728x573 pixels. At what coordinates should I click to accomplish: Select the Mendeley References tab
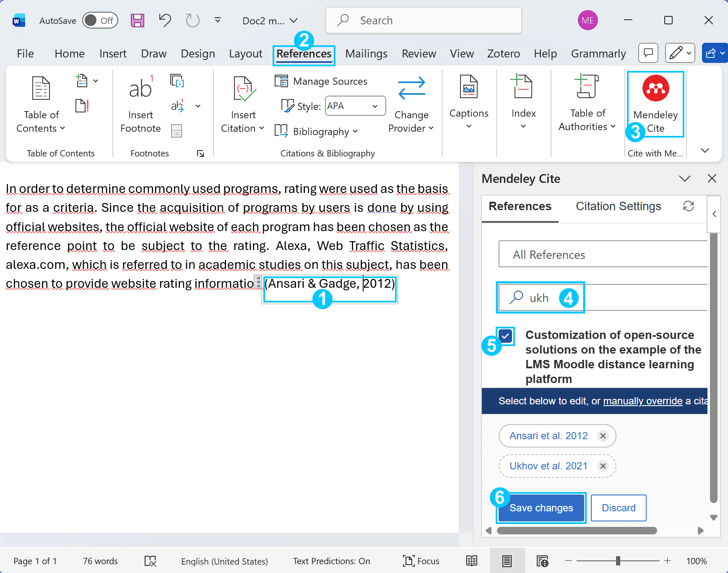coord(520,206)
